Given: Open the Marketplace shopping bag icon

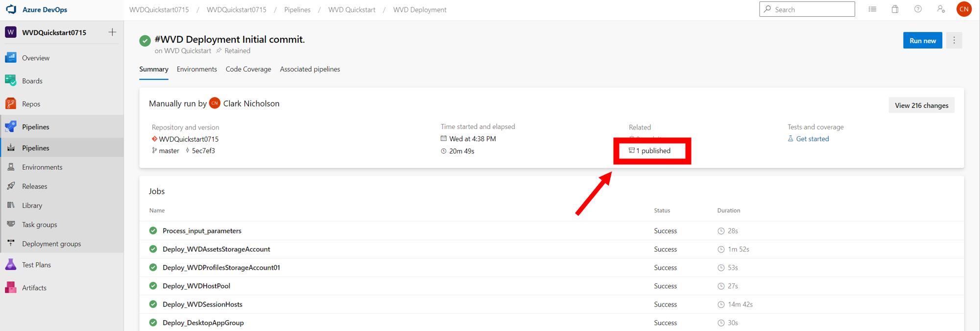Looking at the screenshot, I should pos(895,9).
